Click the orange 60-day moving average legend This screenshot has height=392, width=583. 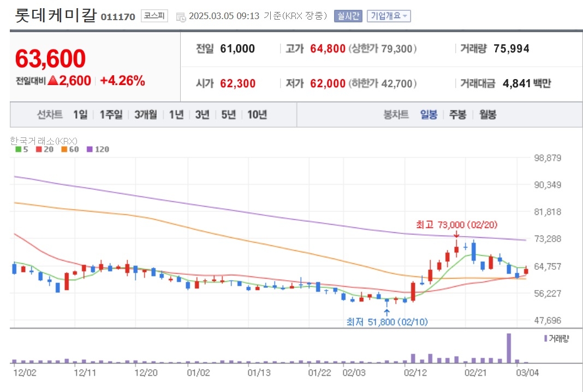[70, 149]
